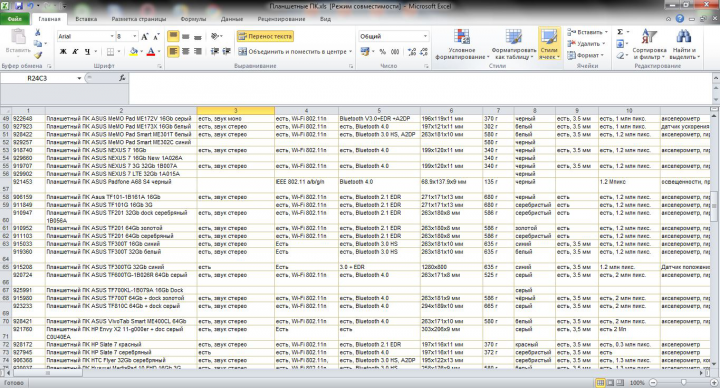Open Форматировать как таблицу gallery
Image resolution: width=720 pixels, height=388 pixels.
click(x=513, y=44)
